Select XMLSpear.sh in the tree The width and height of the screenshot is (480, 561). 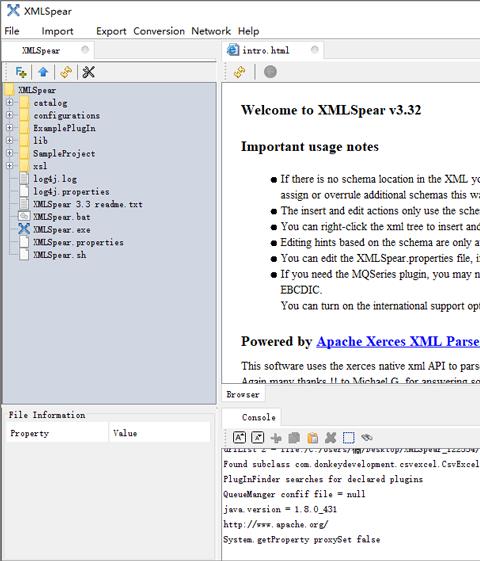[x=59, y=255]
